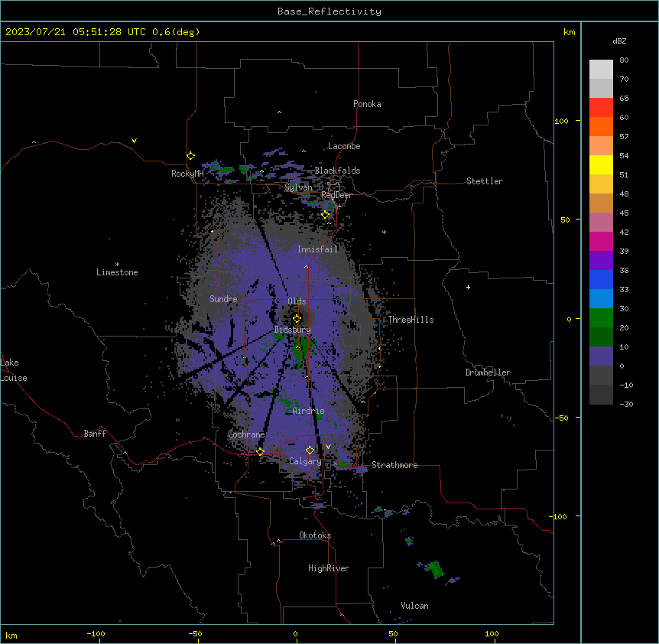This screenshot has height=644, width=659.
Task: Click the Innisfail label
Action: [318, 249]
